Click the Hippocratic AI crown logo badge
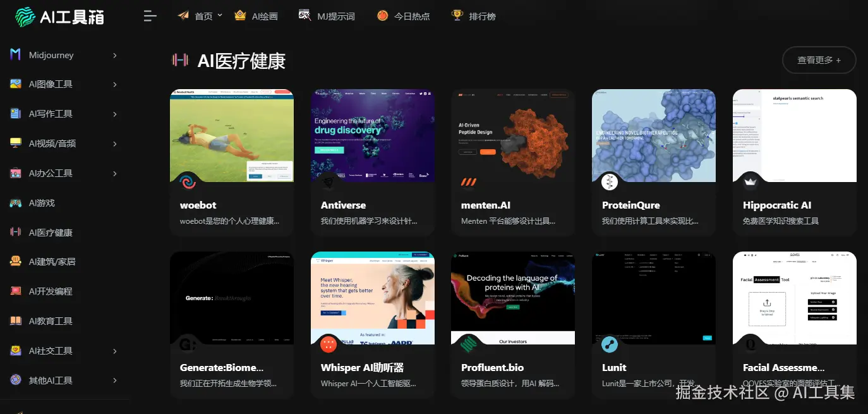Viewport: 868px width, 414px height. click(x=750, y=182)
